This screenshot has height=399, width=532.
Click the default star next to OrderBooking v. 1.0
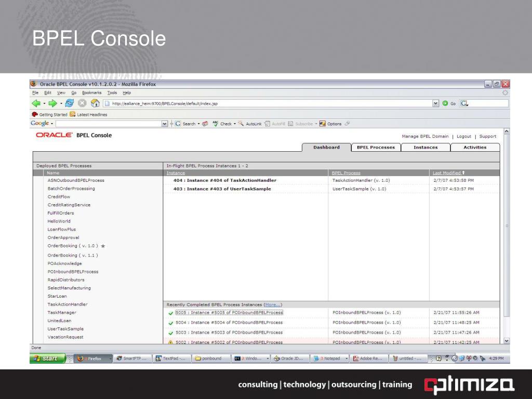click(103, 246)
